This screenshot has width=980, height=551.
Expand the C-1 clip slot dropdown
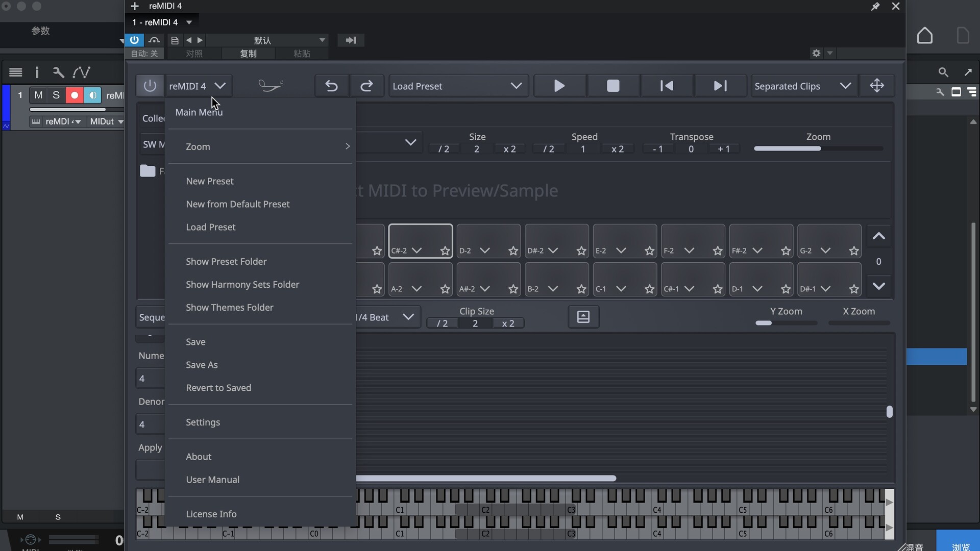point(621,289)
